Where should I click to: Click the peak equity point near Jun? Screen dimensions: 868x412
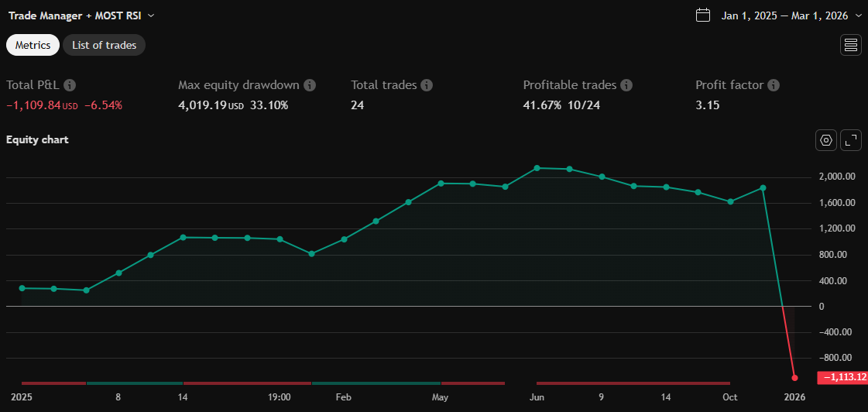coord(537,167)
